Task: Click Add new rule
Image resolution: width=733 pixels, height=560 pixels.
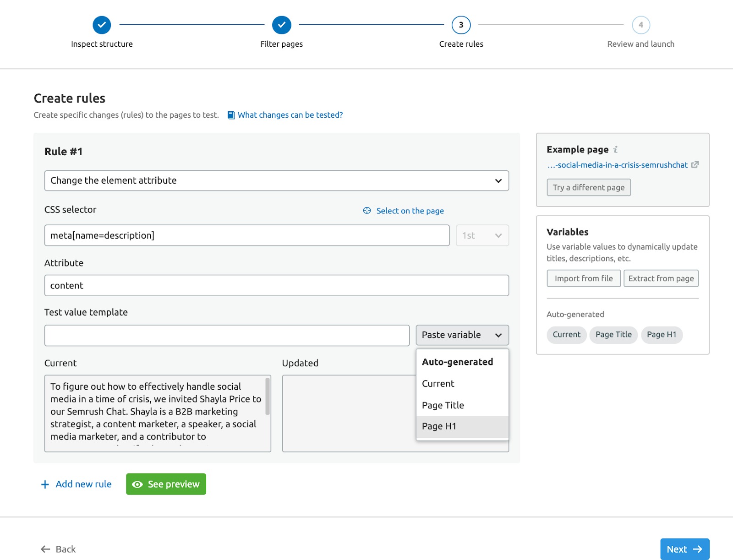Action: [77, 484]
